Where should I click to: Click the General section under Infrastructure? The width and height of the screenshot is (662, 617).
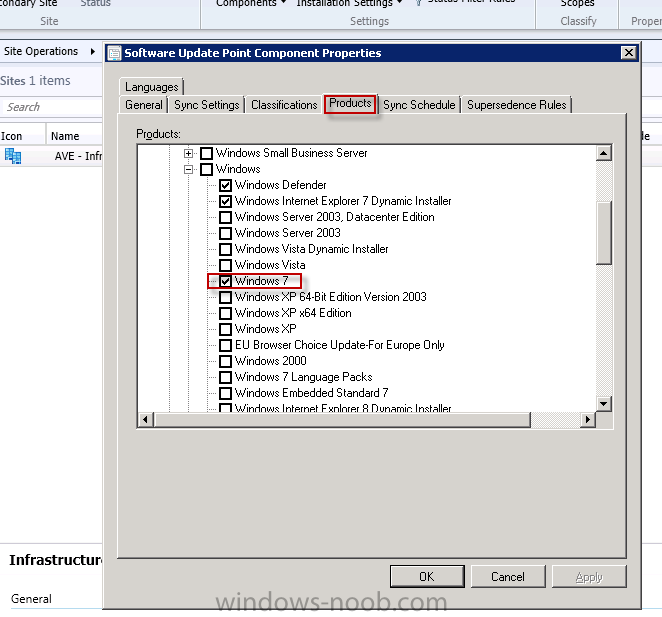pyautogui.click(x=31, y=599)
